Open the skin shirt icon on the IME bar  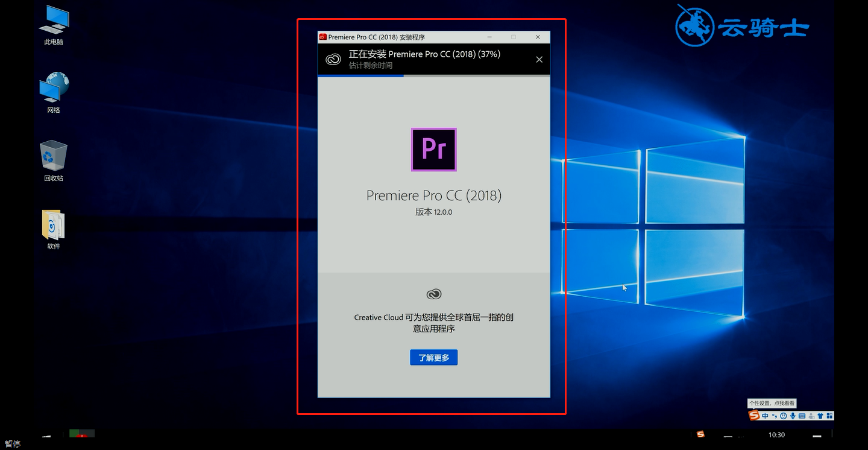(x=820, y=416)
